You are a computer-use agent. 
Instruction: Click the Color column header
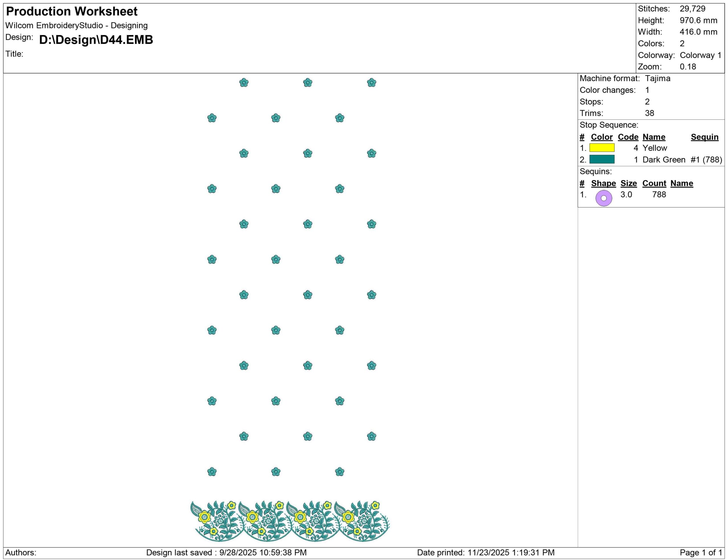point(602,137)
